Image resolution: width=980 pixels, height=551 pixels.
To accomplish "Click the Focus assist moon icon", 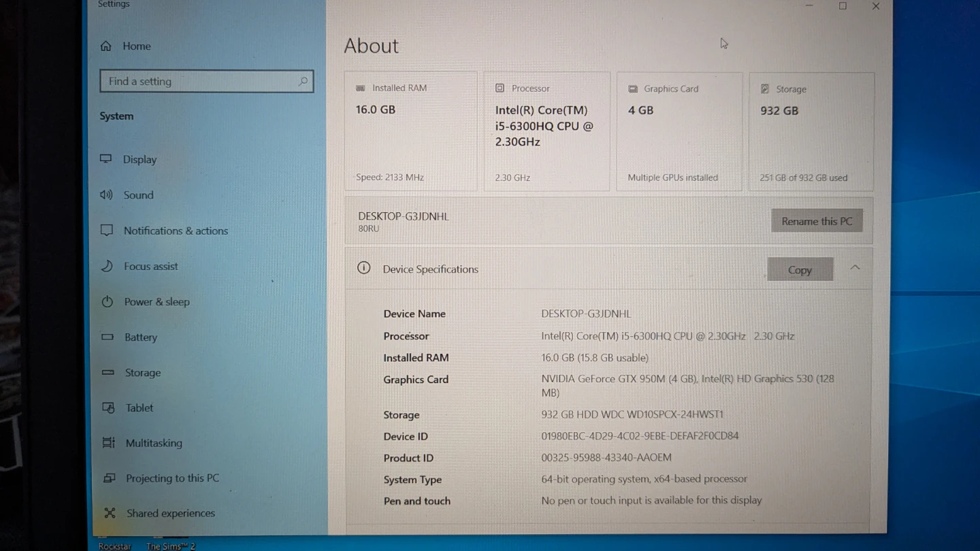I will click(107, 266).
